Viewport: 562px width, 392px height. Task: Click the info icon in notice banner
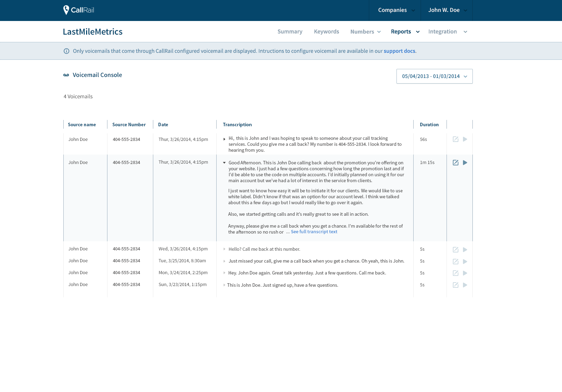tap(66, 51)
